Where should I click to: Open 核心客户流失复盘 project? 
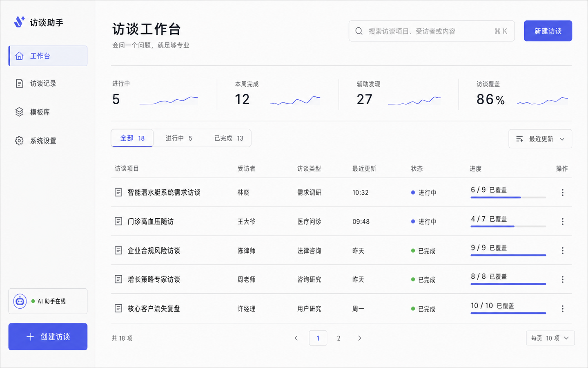click(154, 309)
